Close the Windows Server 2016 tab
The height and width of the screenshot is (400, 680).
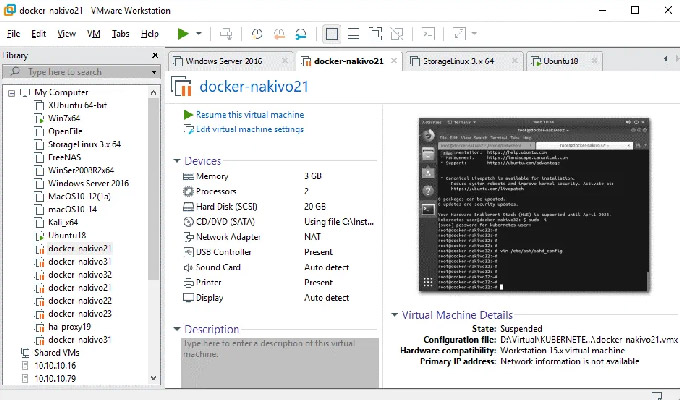pos(285,61)
